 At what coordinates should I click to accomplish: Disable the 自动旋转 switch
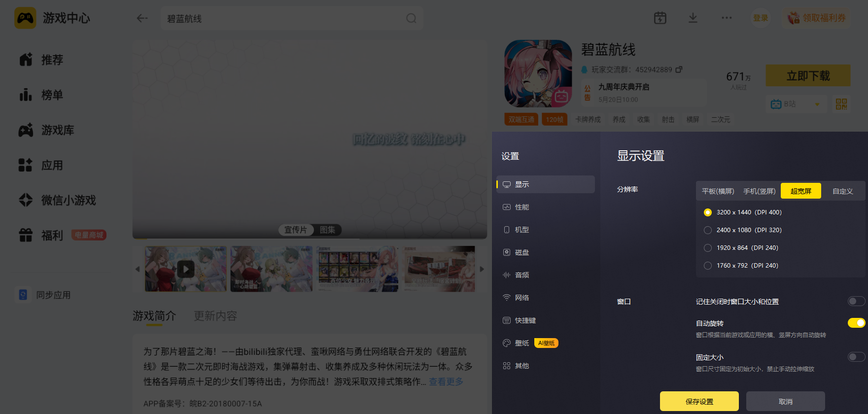856,323
